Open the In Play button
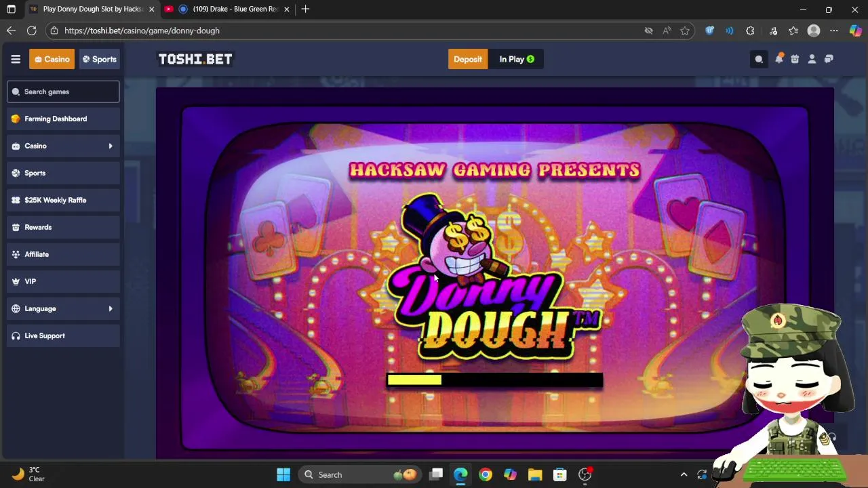 point(517,59)
